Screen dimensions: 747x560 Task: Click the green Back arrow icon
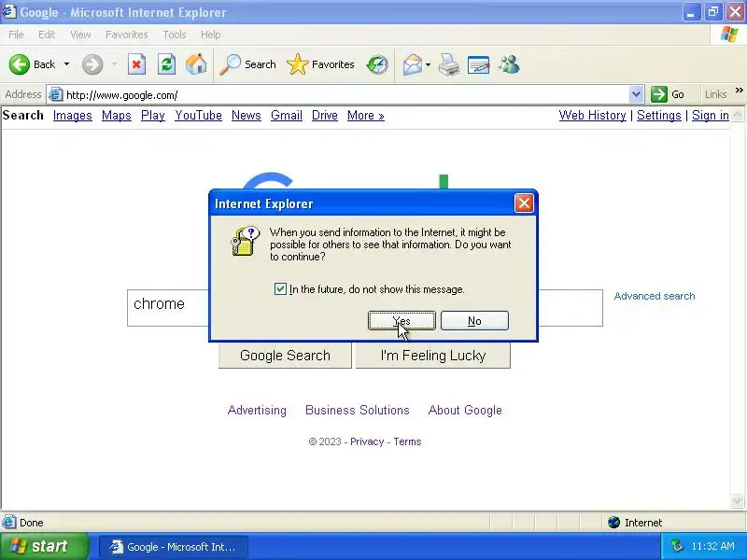click(x=19, y=64)
